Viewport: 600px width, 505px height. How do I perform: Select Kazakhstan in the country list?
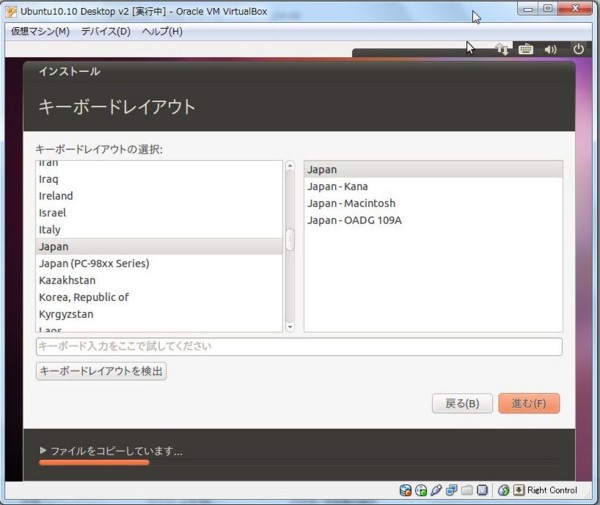[159, 280]
